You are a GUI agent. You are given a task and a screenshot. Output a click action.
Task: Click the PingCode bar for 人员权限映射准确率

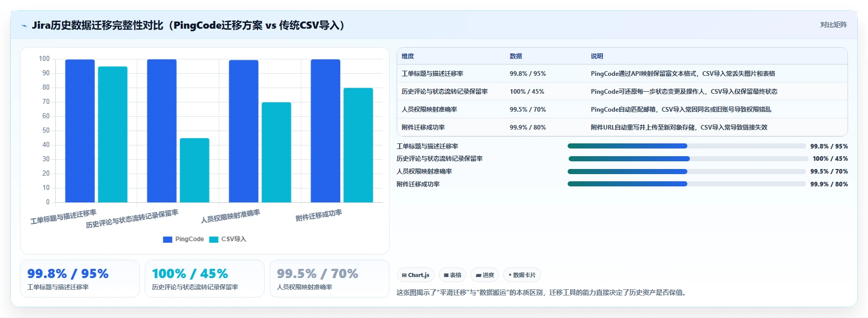pos(244,131)
